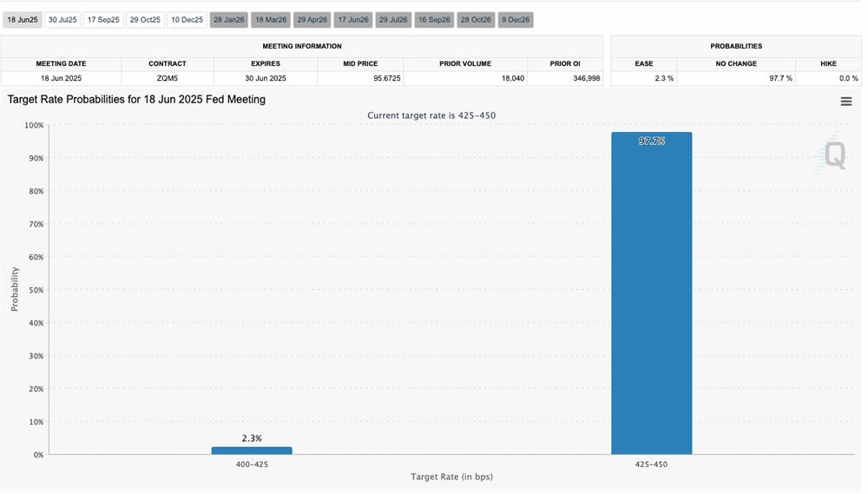
Task: Click the 95.6725 mid price value
Action: click(x=360, y=78)
